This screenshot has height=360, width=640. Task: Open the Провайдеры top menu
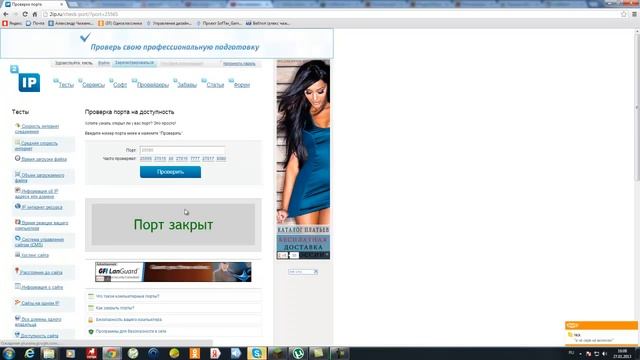coord(153,85)
